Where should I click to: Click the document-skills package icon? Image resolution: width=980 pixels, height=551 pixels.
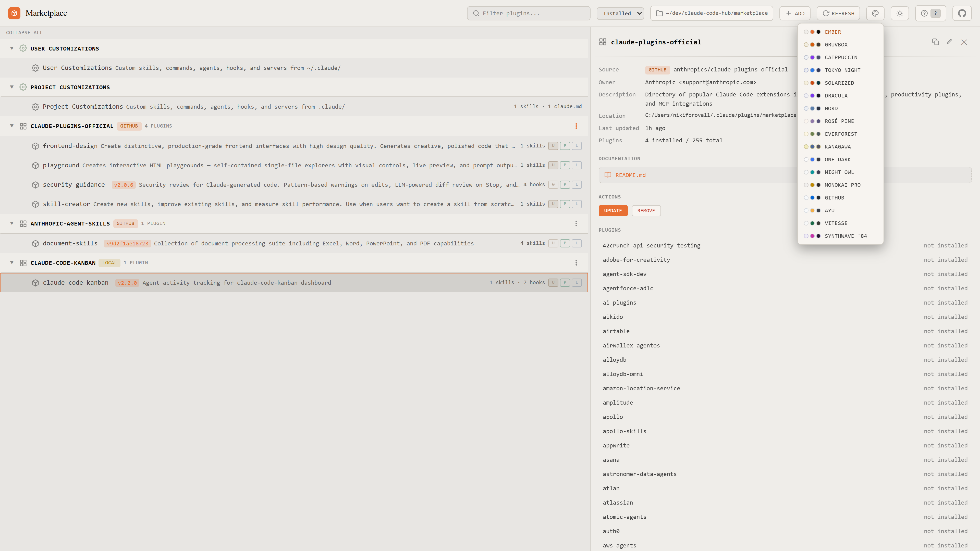coord(35,243)
